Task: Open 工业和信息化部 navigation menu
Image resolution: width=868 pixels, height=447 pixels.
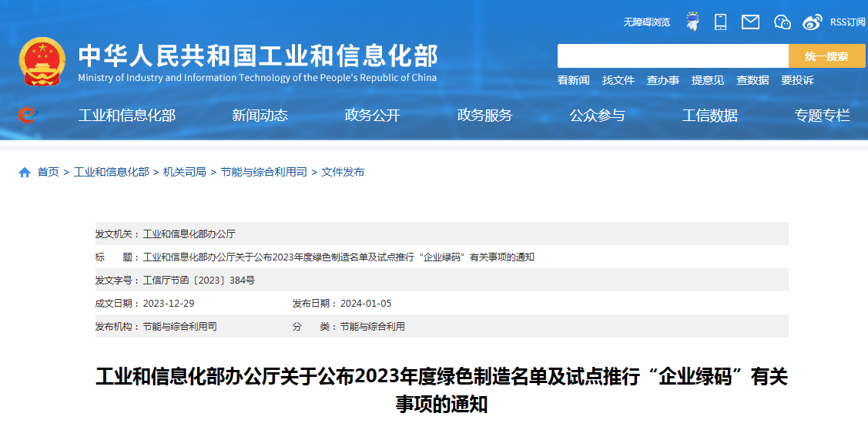Action: point(127,115)
